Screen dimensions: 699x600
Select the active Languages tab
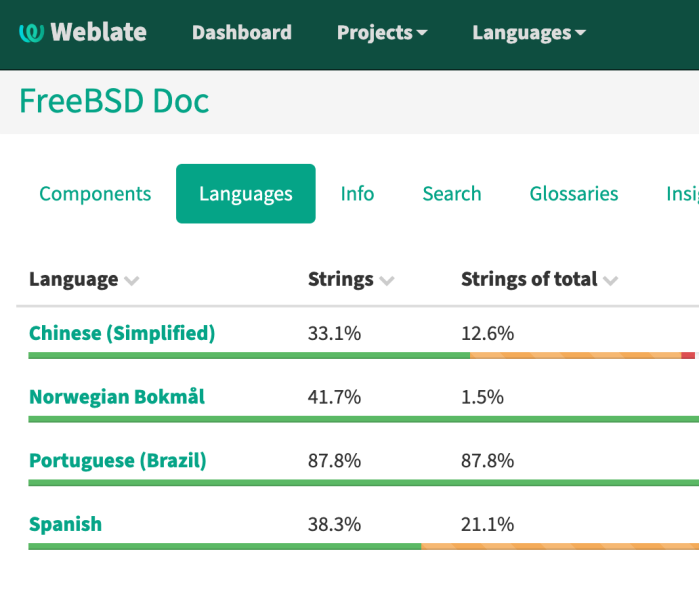(x=246, y=193)
